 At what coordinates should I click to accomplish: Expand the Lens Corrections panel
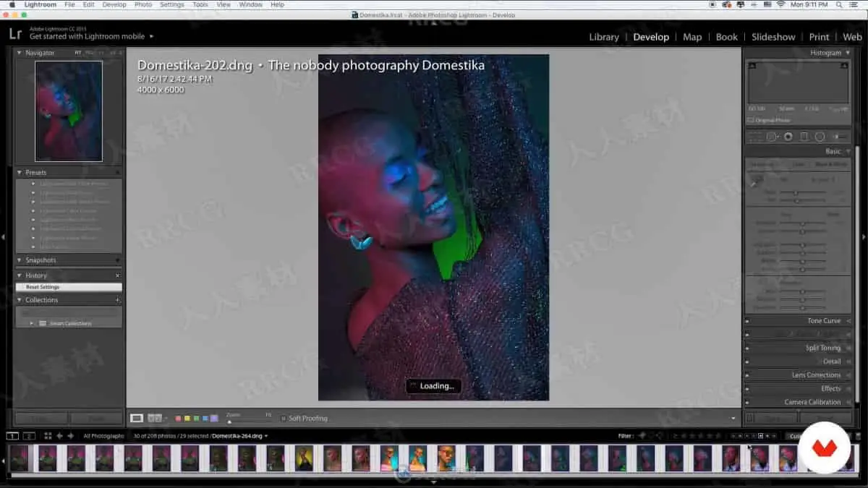tap(848, 375)
